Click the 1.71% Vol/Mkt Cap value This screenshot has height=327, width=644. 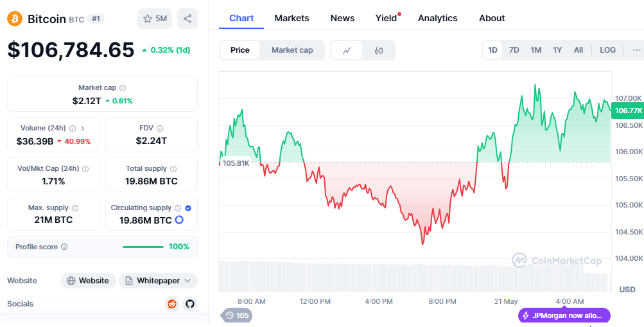53,181
